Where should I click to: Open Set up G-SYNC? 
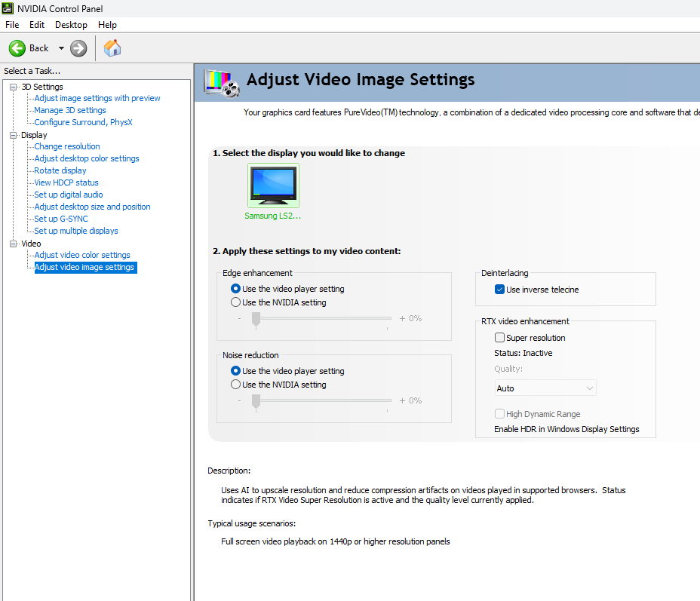[60, 219]
